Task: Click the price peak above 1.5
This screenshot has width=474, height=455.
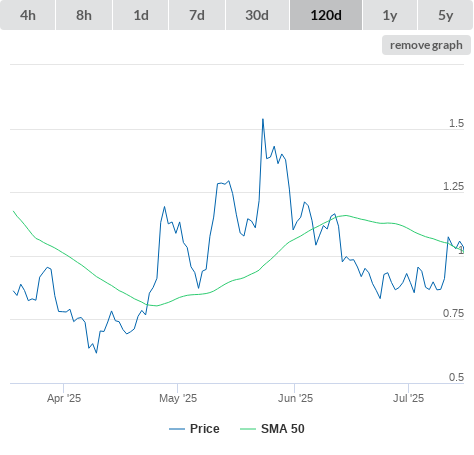Action: click(263, 119)
